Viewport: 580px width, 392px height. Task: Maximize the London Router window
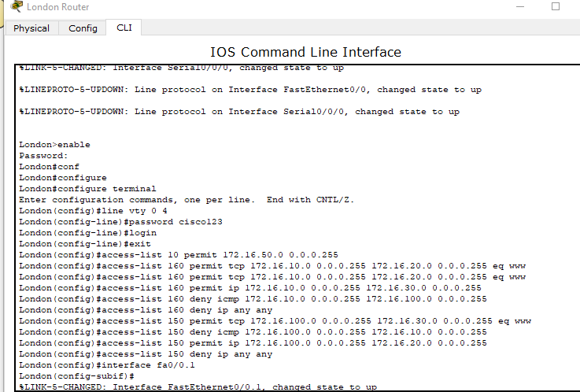(556, 6)
